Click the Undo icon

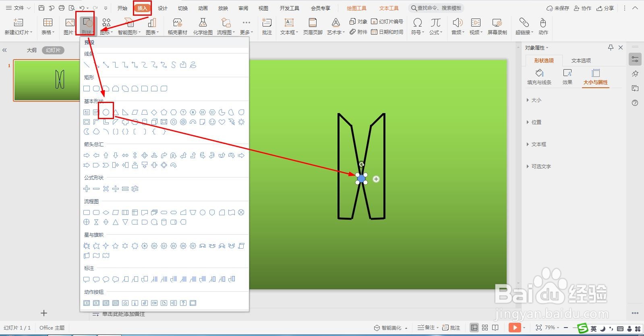[x=82, y=8]
